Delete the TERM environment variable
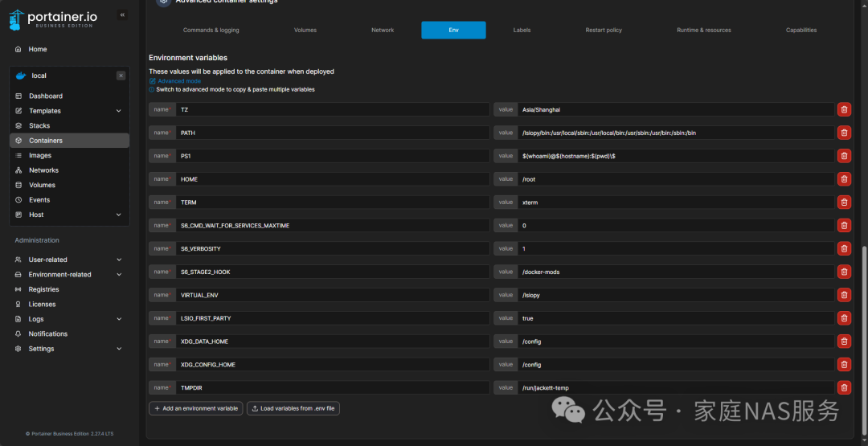 pos(844,203)
